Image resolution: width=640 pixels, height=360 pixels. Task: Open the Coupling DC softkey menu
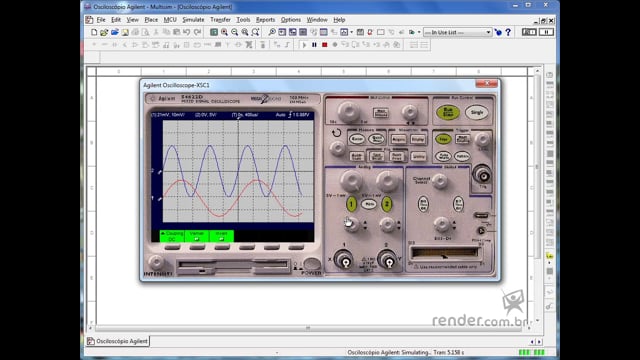[172, 236]
